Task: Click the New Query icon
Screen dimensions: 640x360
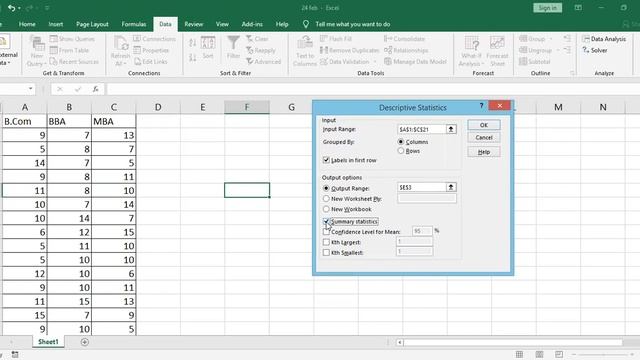Action: [x=36, y=51]
